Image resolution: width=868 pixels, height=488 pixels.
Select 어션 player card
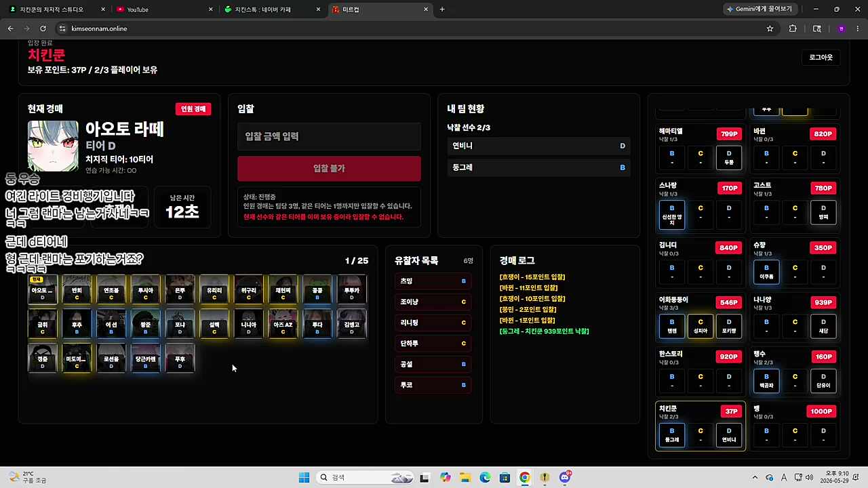111,324
